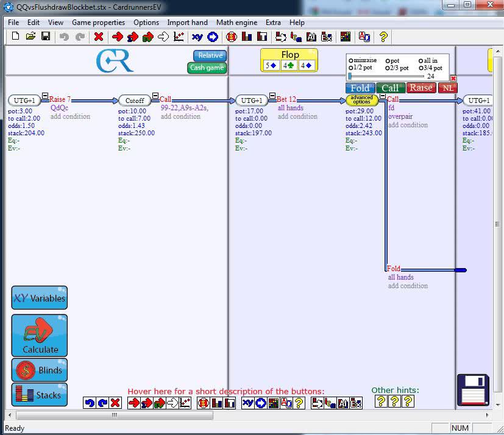Click the red Raise action button

tap(421, 88)
